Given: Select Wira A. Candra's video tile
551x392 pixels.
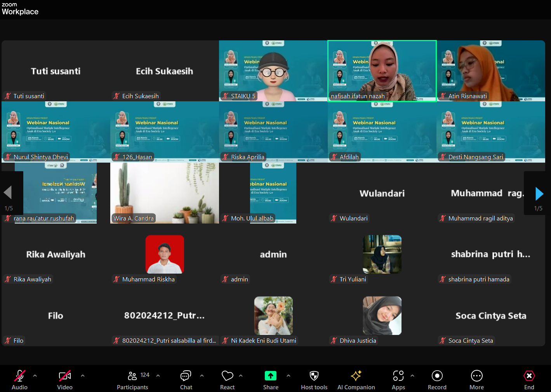Looking at the screenshot, I should point(164,193).
